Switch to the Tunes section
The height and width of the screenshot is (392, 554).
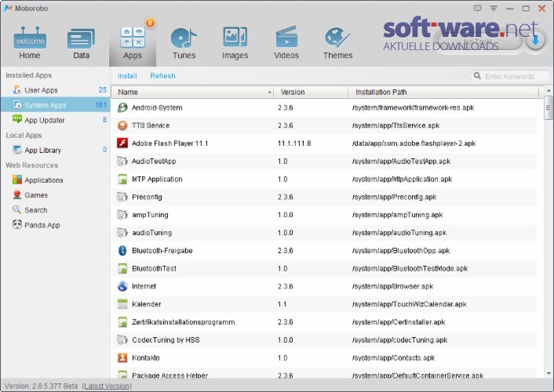coord(184,43)
